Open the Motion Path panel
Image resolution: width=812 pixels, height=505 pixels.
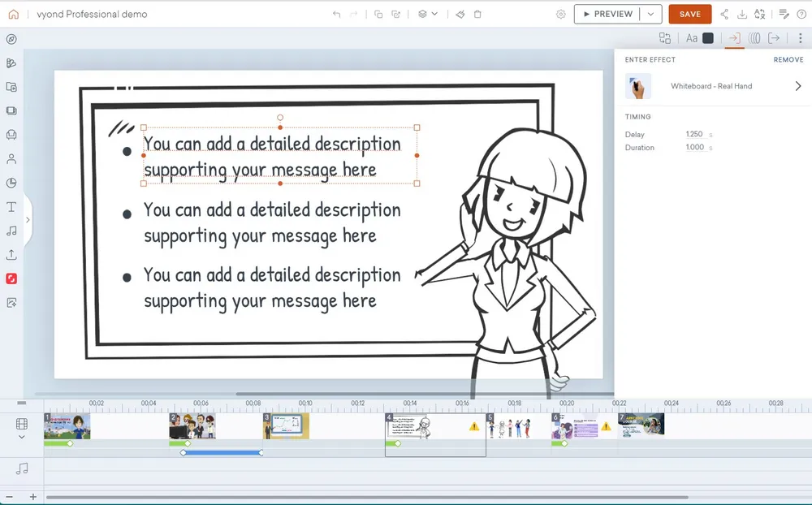754,38
